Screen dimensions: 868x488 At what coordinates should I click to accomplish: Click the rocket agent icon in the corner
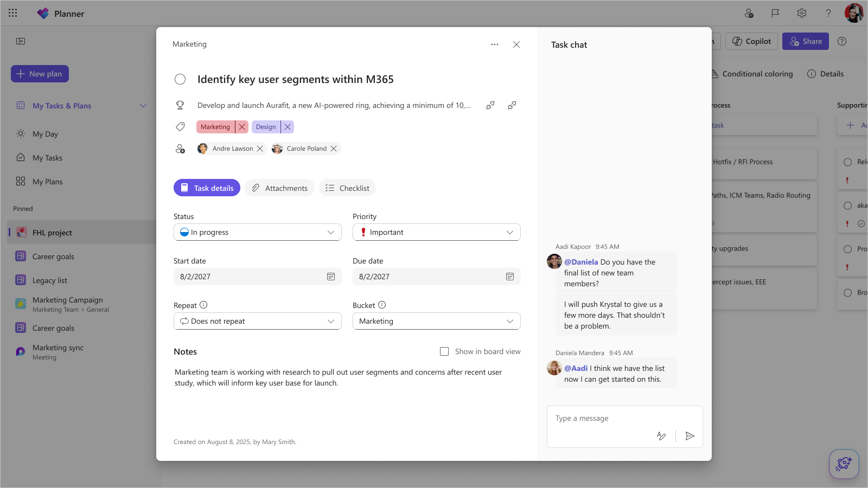(x=844, y=464)
